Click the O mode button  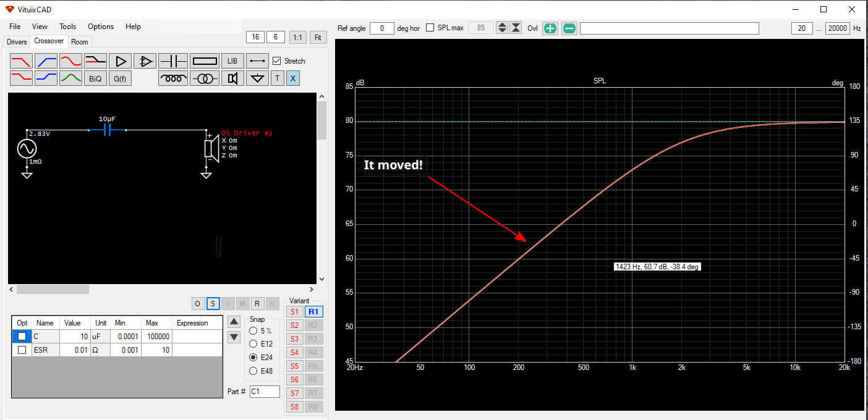point(197,303)
